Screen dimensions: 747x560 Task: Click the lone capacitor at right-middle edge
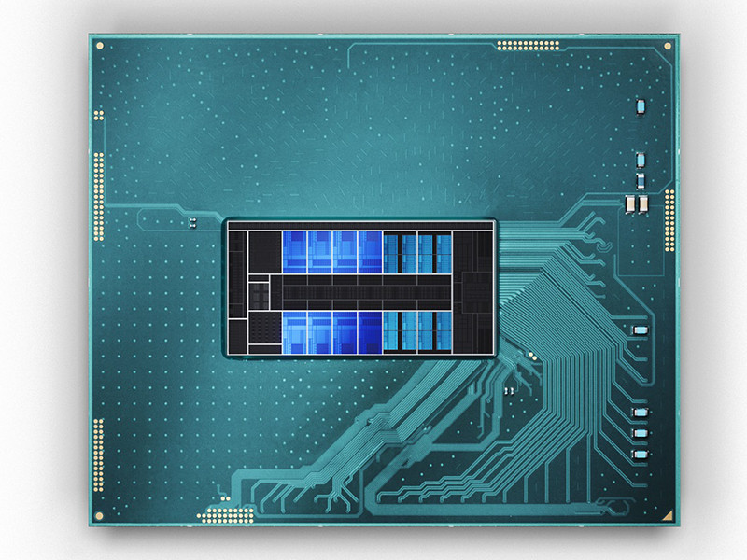pyautogui.click(x=640, y=330)
